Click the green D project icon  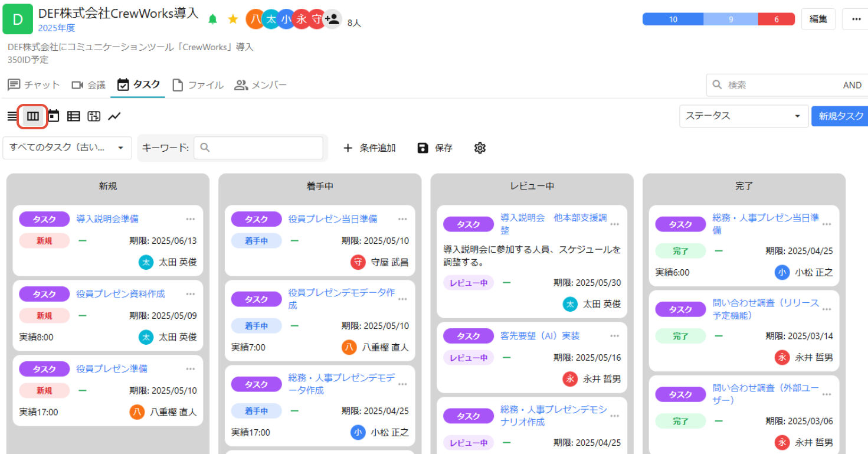(18, 19)
